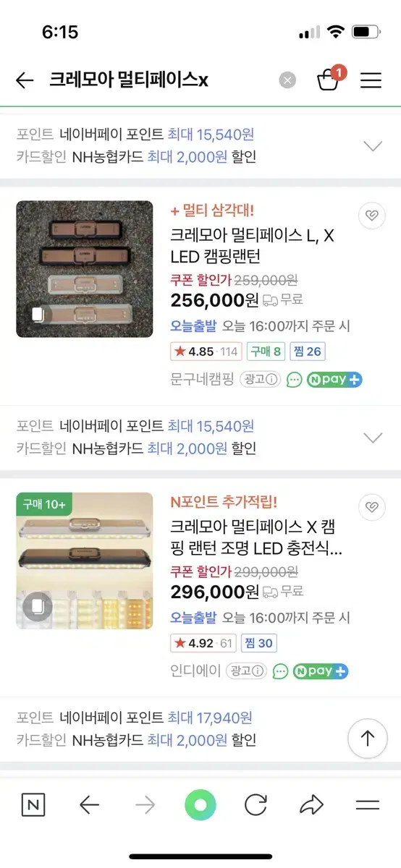Tap the search field 크레모아 멀티페이스x

coord(159,80)
